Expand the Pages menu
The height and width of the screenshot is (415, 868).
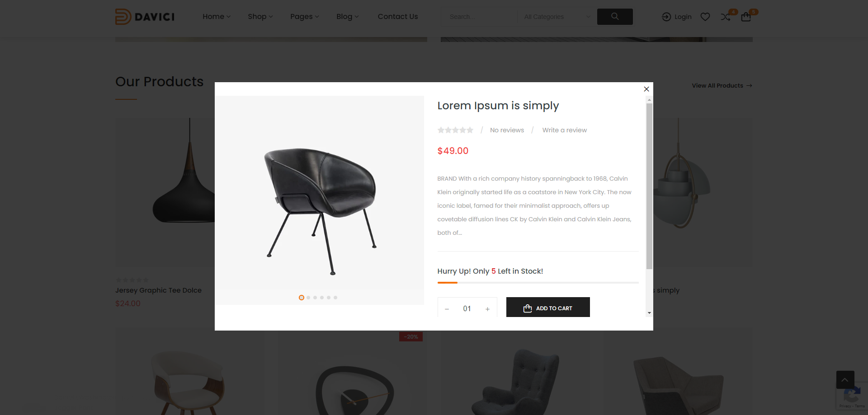tap(304, 17)
